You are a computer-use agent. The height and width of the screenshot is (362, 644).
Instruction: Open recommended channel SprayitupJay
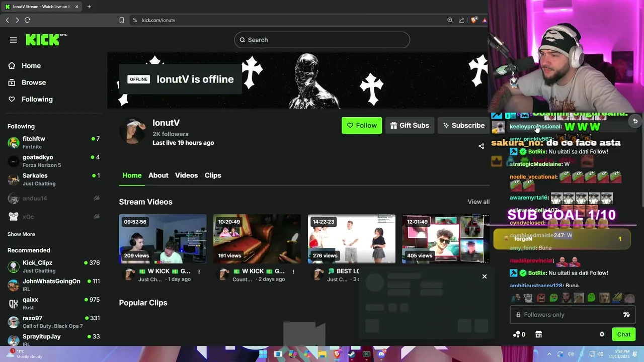pyautogui.click(x=53, y=340)
